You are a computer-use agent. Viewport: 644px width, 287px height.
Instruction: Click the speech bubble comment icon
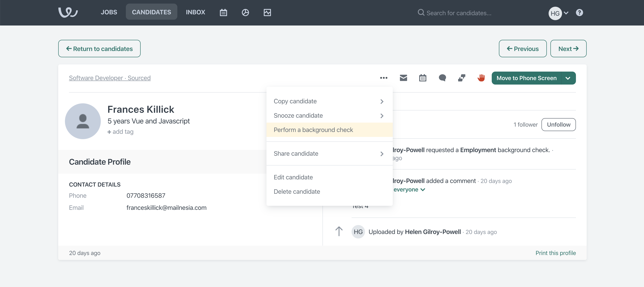click(x=442, y=78)
